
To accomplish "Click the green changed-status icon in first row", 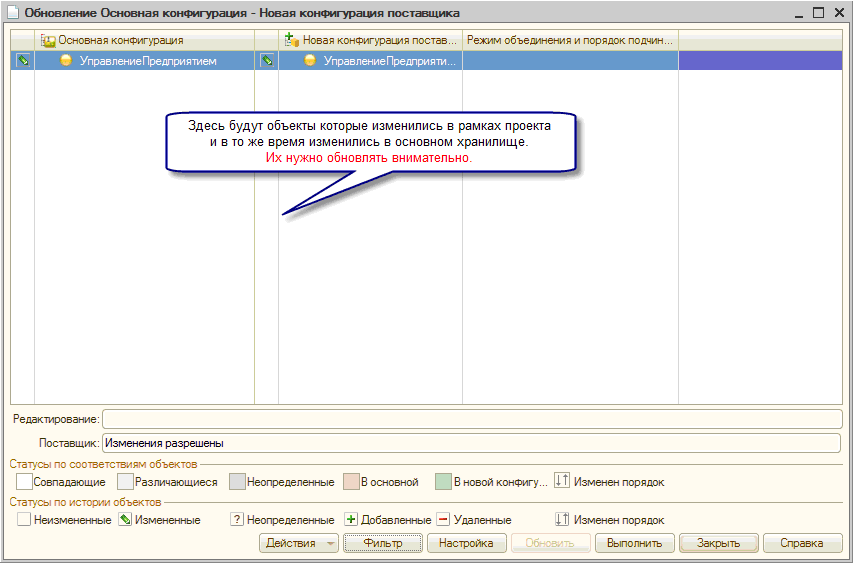I will (x=22, y=61).
